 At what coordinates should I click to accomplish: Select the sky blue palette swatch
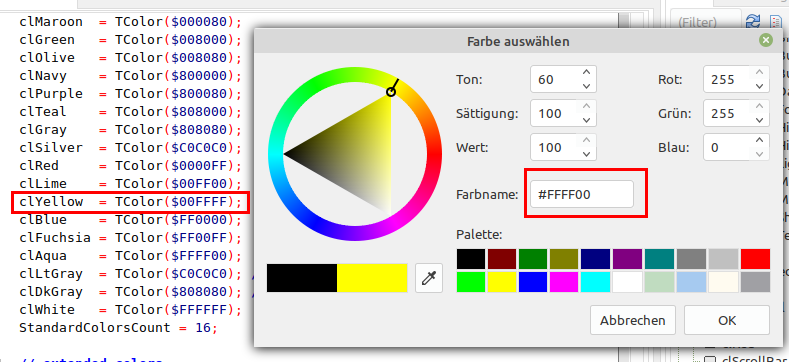click(x=691, y=282)
